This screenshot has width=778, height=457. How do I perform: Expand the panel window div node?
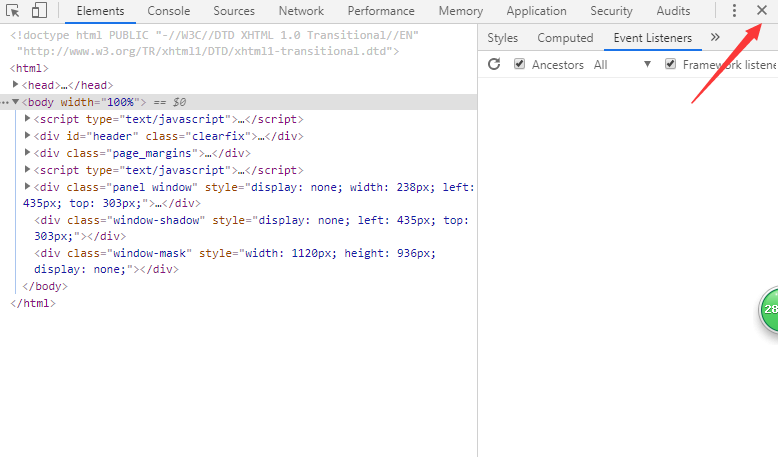tap(28, 186)
